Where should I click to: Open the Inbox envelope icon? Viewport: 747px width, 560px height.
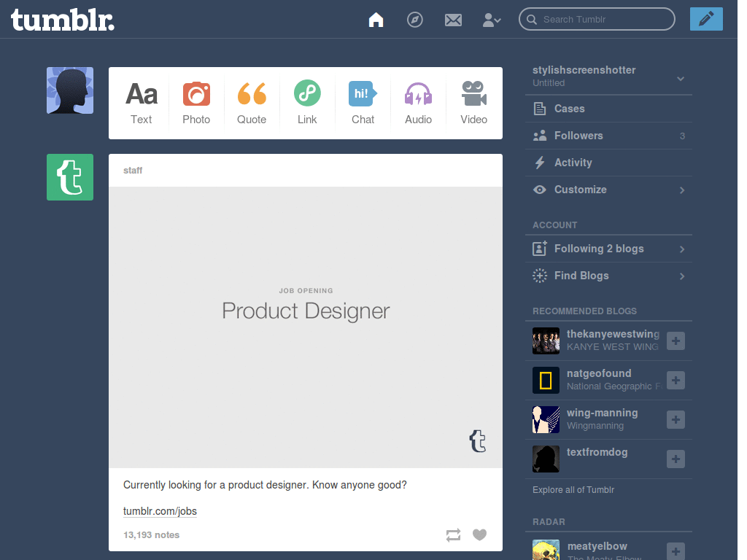pos(453,20)
